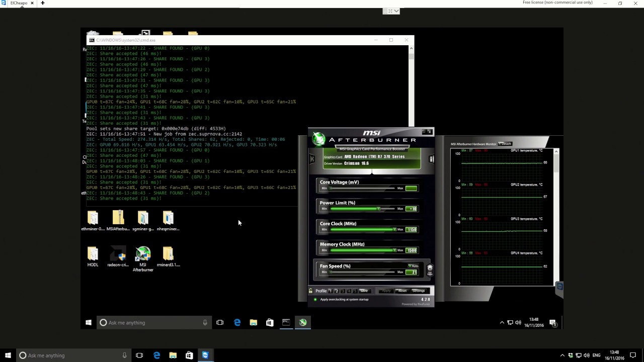The width and height of the screenshot is (644, 362).
Task: Select the radeon-cri installer icon on the desktop
Action: pyautogui.click(x=118, y=256)
